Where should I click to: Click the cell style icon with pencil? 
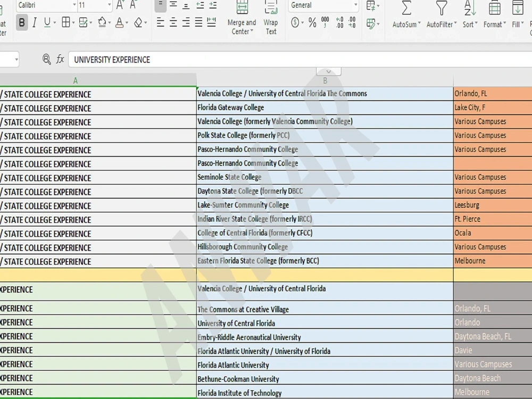point(83,23)
